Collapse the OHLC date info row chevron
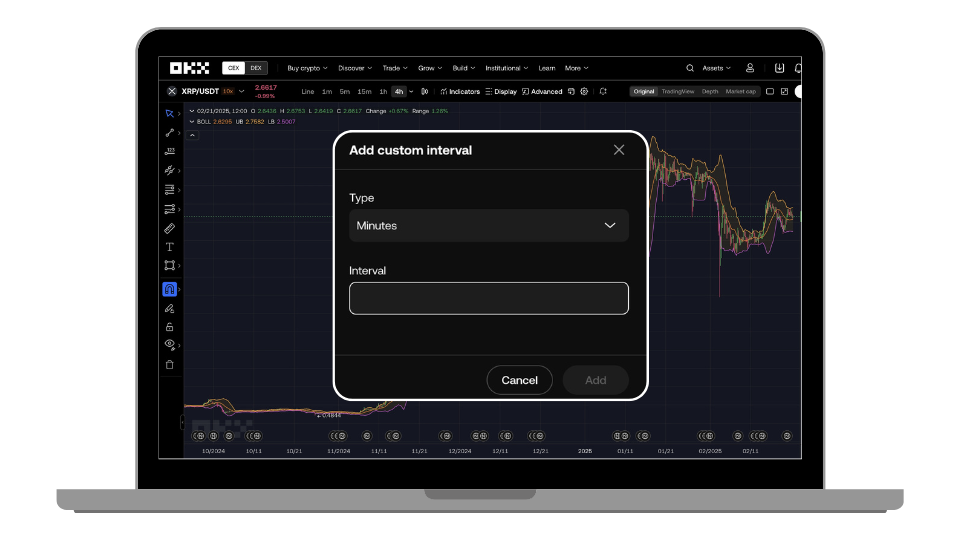 192,111
